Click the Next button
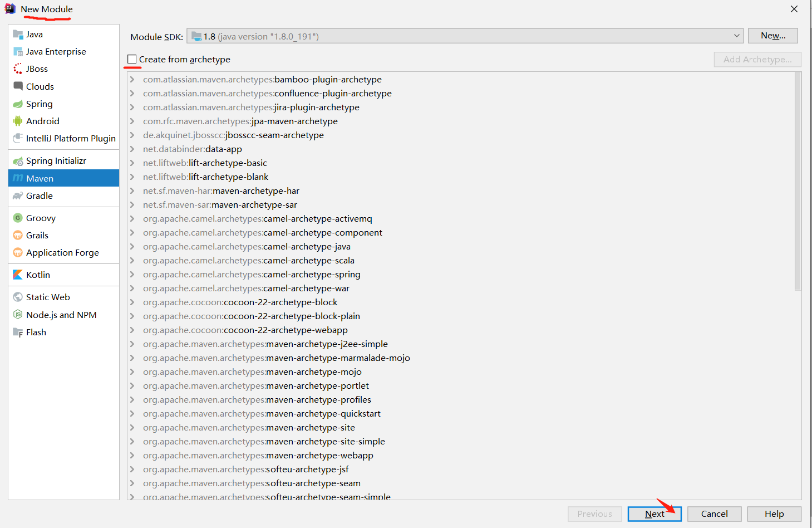812x528 pixels. click(x=654, y=514)
